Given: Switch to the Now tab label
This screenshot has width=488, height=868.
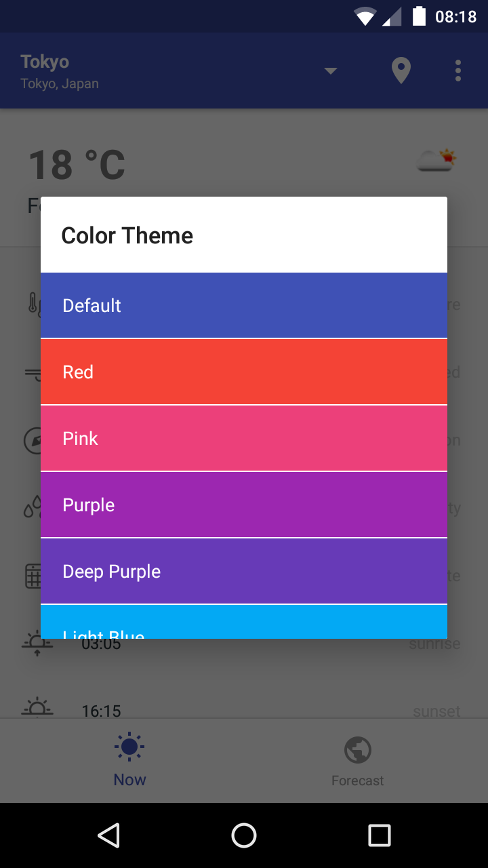Looking at the screenshot, I should coord(129,780).
